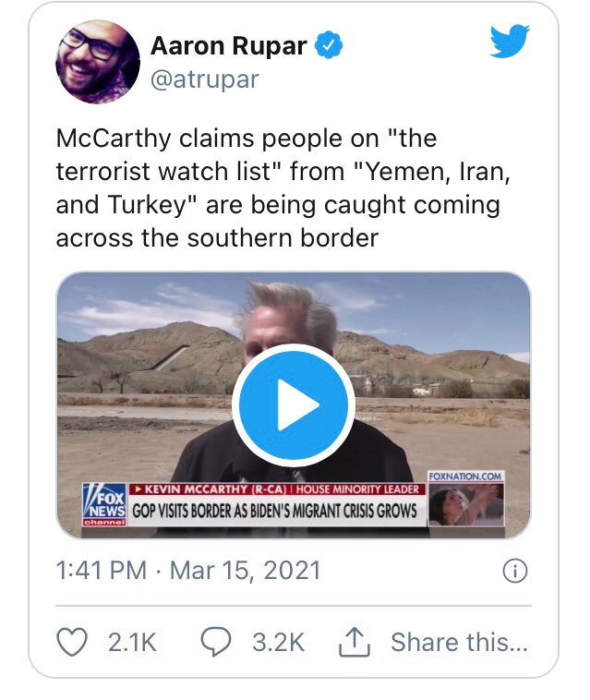The image size is (590, 700).
Task: Click the blue verified badge
Action: click(330, 45)
